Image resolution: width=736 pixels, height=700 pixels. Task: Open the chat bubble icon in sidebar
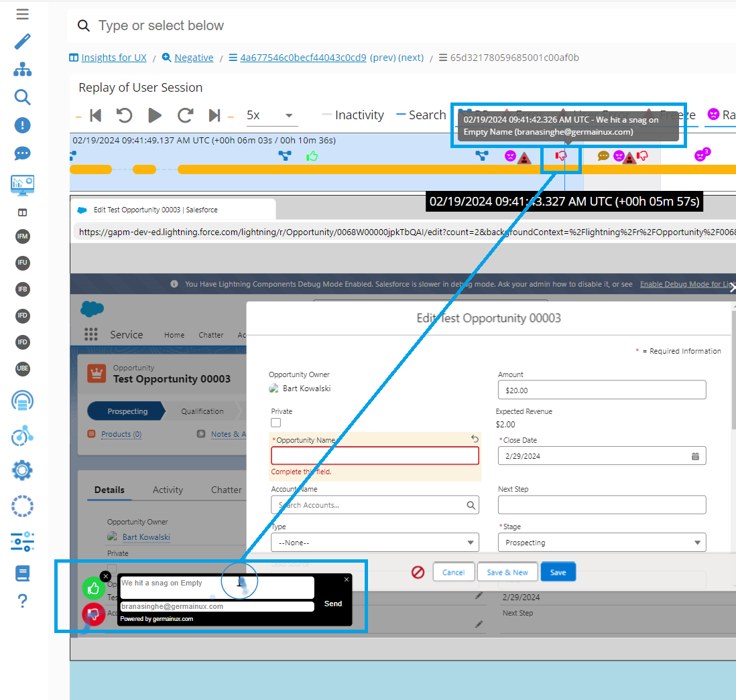click(22, 153)
